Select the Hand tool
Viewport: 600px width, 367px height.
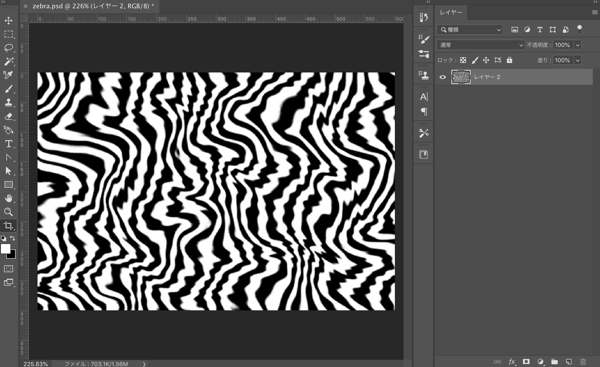pyautogui.click(x=8, y=198)
